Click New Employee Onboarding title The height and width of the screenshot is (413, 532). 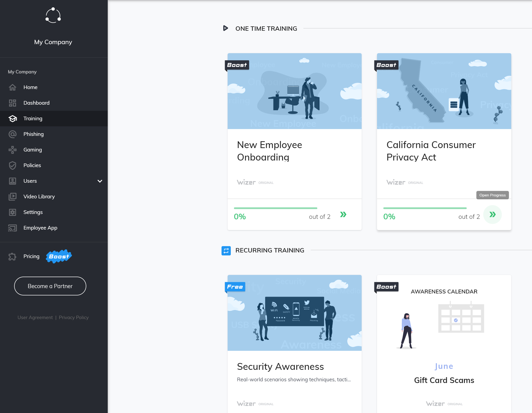click(270, 151)
